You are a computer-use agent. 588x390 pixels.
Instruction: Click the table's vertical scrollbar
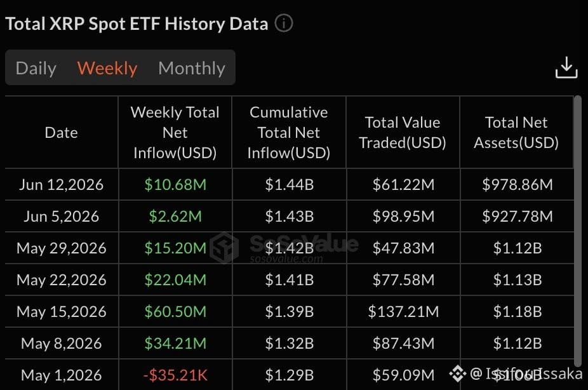coord(578,231)
